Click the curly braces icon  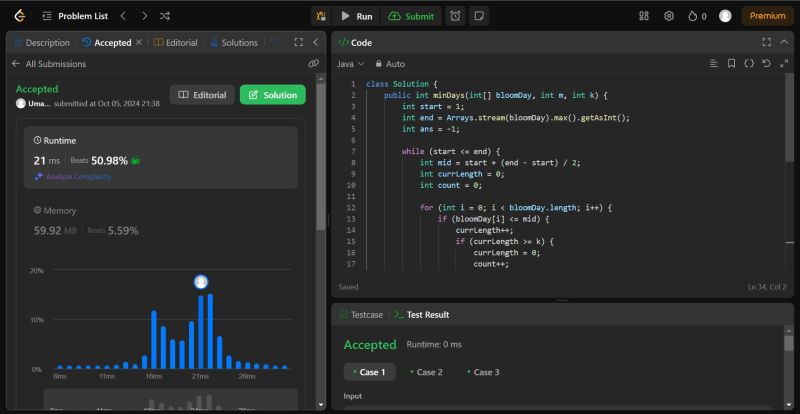[749, 63]
